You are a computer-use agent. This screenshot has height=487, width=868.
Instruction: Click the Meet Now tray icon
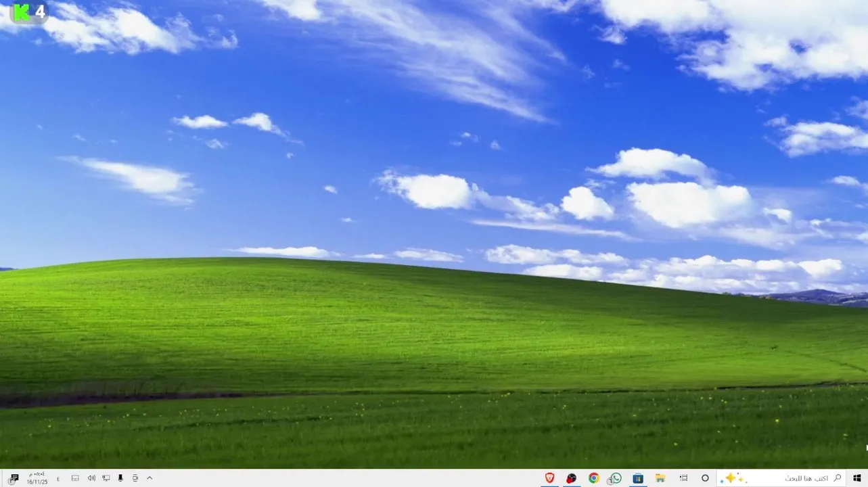[135, 478]
